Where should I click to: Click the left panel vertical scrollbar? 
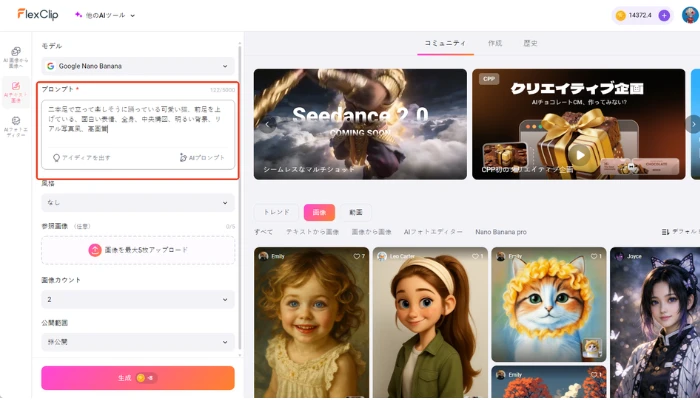[x=240, y=196]
